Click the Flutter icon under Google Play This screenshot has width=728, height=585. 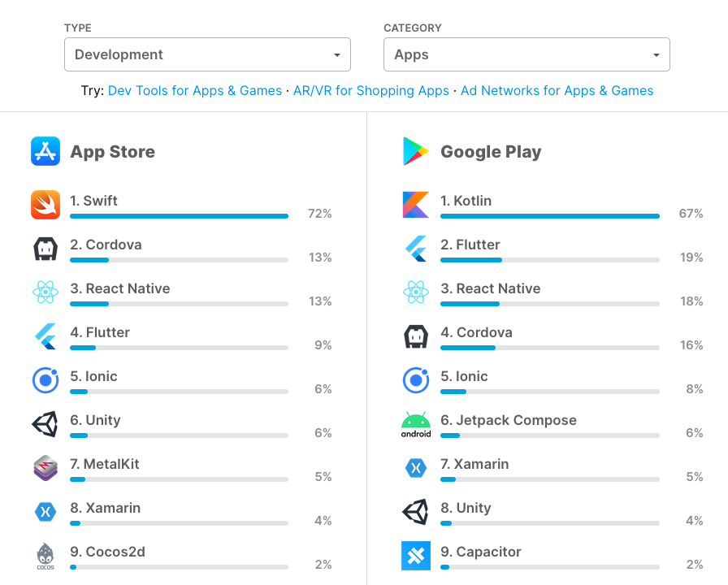[x=416, y=249]
